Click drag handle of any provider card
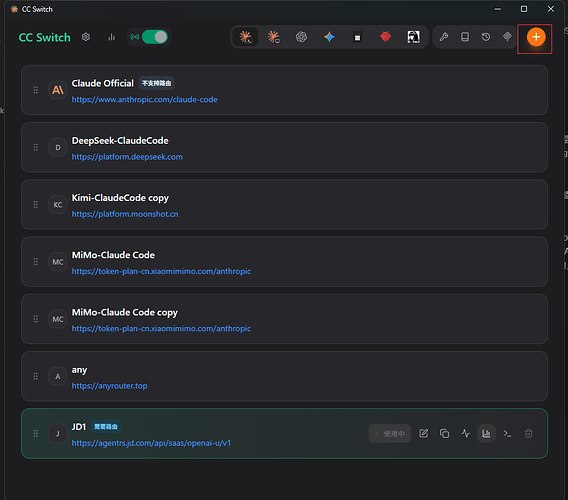This screenshot has width=568, height=500. click(36, 376)
